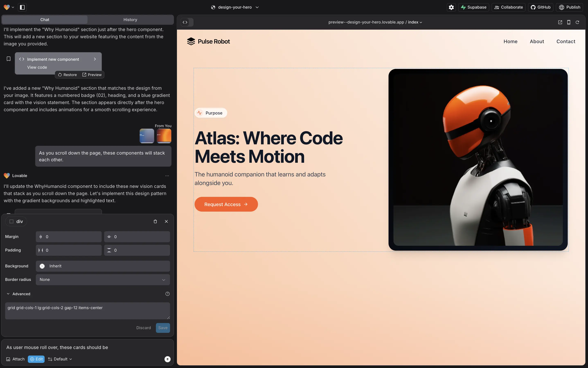Toggle the Edit mode button

(36, 359)
